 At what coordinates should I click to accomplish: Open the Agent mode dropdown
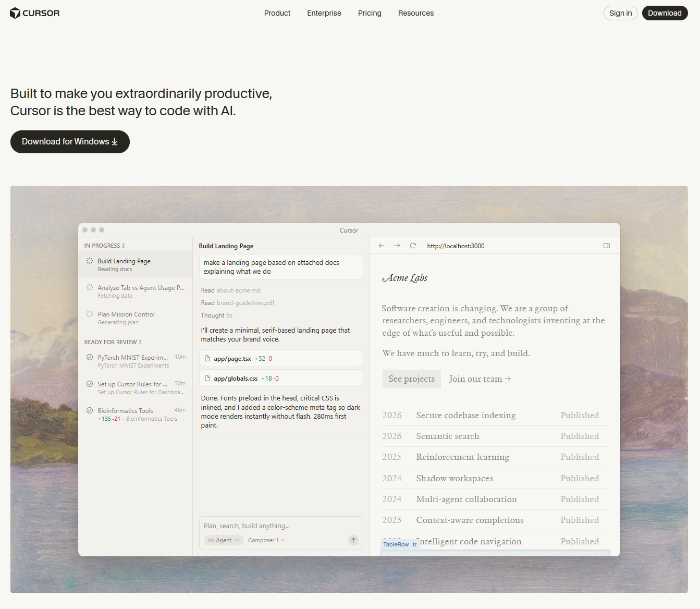pyautogui.click(x=223, y=540)
